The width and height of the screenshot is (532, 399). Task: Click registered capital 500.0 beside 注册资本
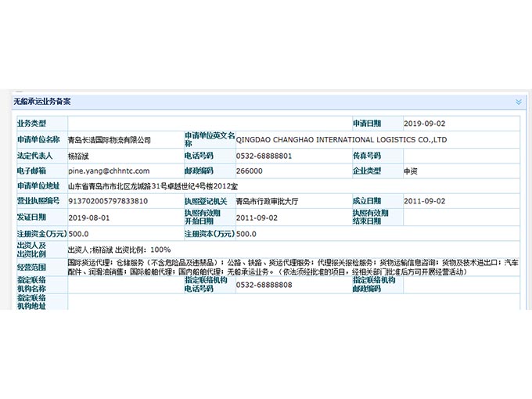[246, 234]
